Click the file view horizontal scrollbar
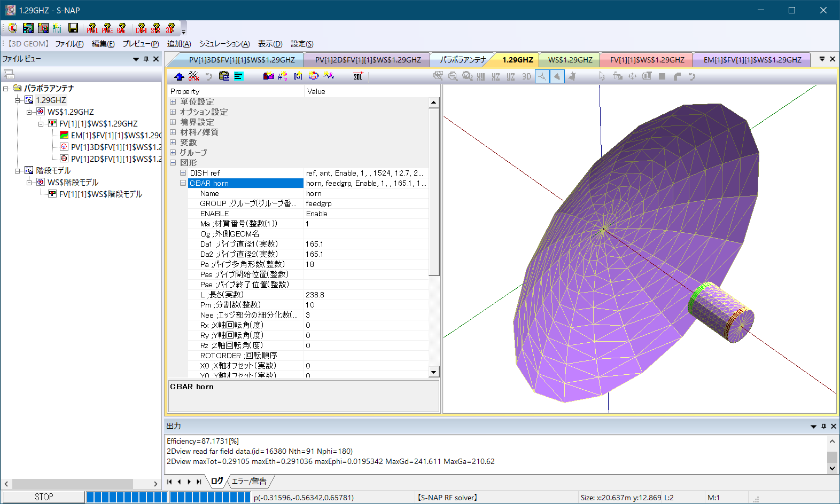This screenshot has height=504, width=840. (x=81, y=484)
